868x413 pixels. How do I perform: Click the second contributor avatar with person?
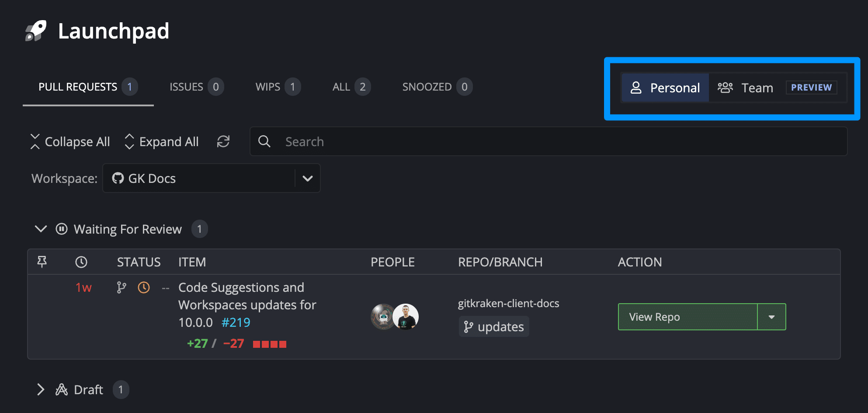click(x=406, y=317)
